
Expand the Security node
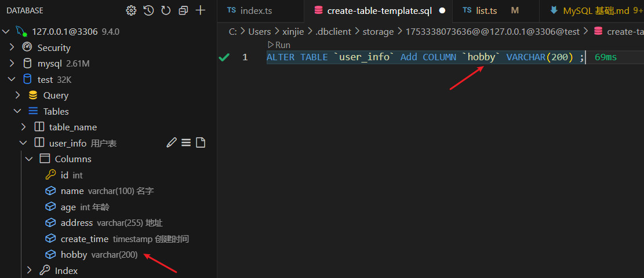(12, 47)
